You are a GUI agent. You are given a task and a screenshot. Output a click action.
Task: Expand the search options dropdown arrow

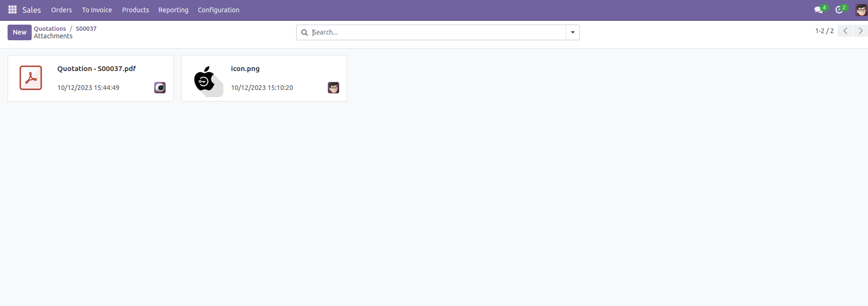(573, 33)
